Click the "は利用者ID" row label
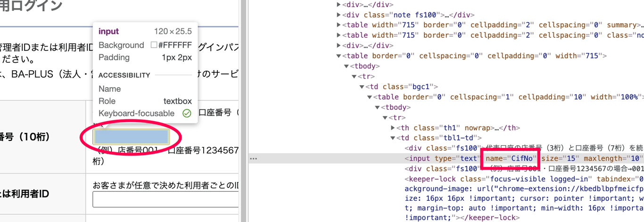This screenshot has width=644, height=222. point(25,194)
